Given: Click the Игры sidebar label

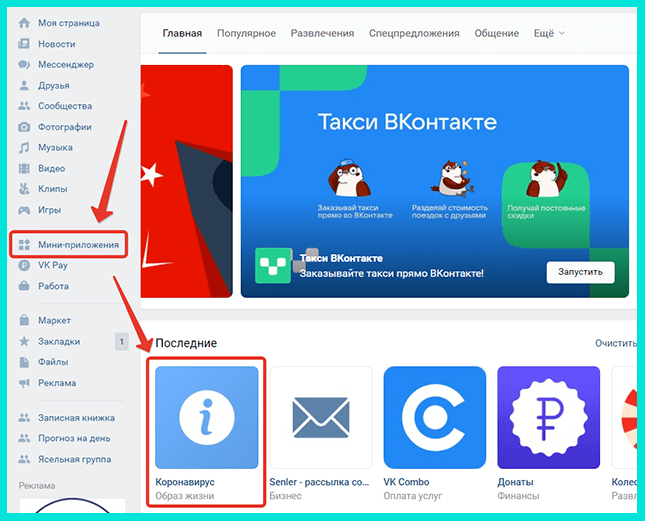Looking at the screenshot, I should (50, 210).
